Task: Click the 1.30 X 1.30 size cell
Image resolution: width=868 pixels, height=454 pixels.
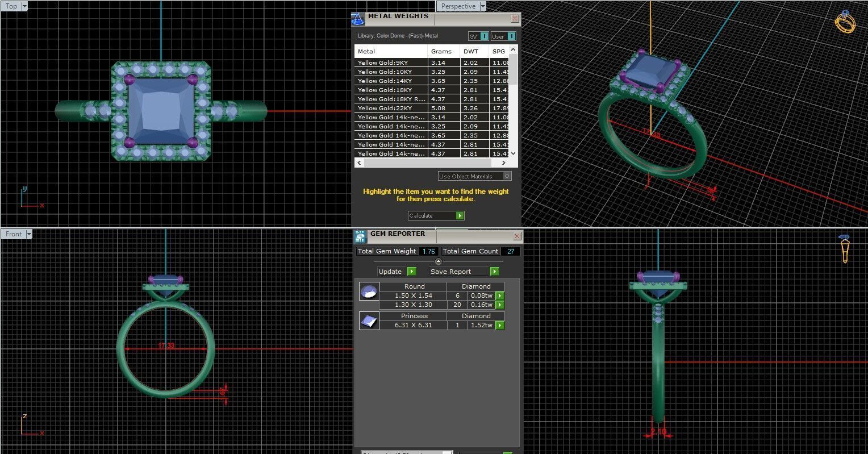Action: (x=414, y=305)
